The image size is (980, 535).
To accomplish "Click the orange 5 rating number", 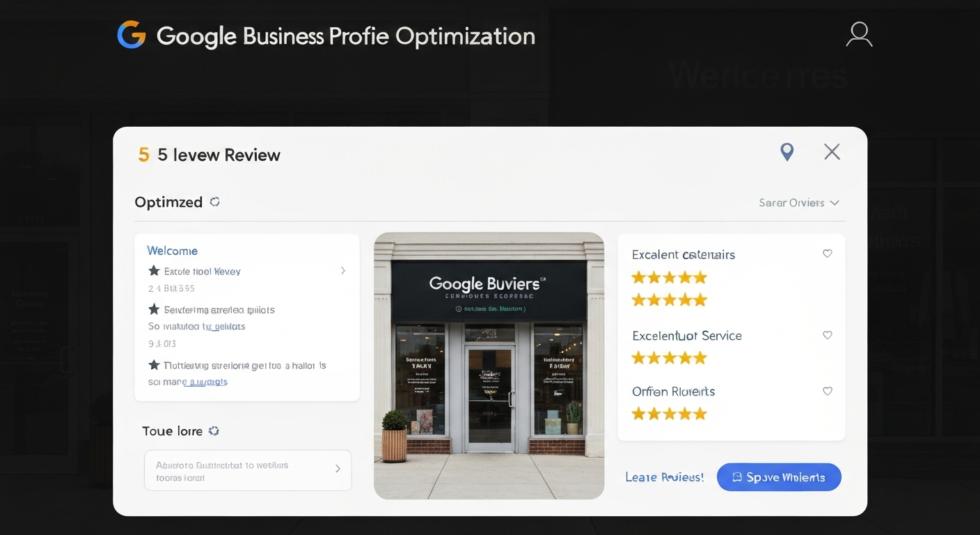I will tap(143, 155).
